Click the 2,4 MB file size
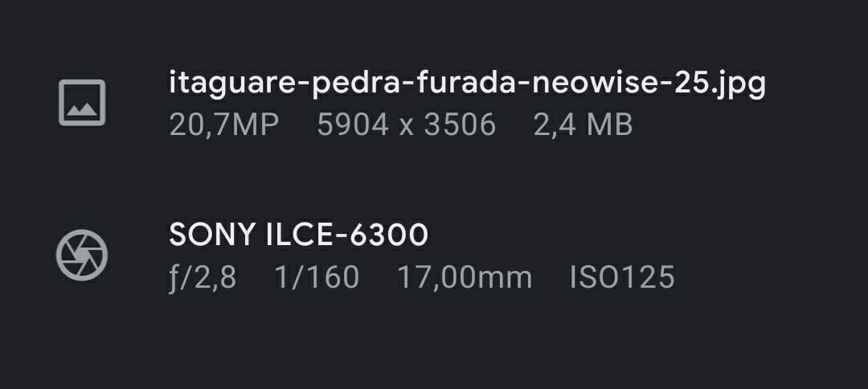The image size is (868, 389). click(583, 125)
